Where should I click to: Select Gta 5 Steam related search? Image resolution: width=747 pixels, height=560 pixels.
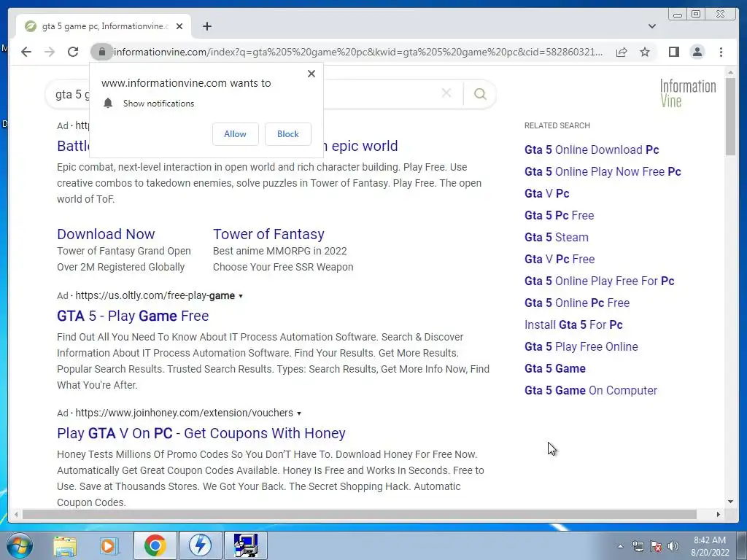557,237
